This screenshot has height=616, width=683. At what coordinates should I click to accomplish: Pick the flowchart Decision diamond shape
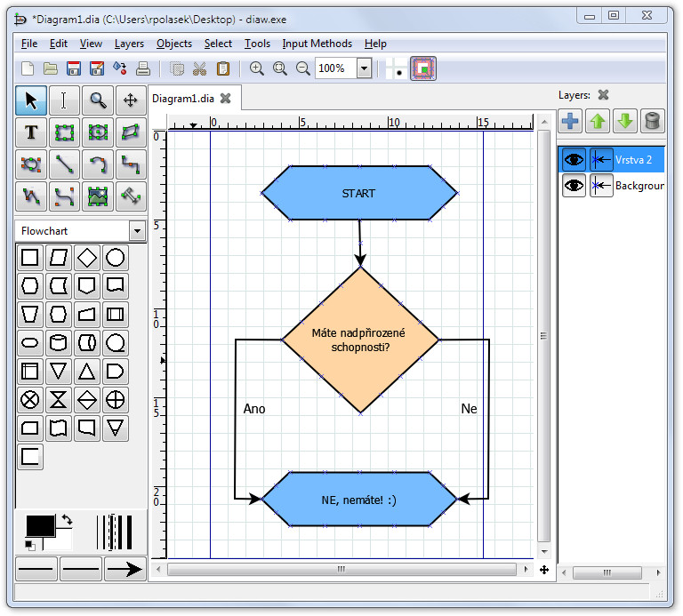tap(86, 257)
